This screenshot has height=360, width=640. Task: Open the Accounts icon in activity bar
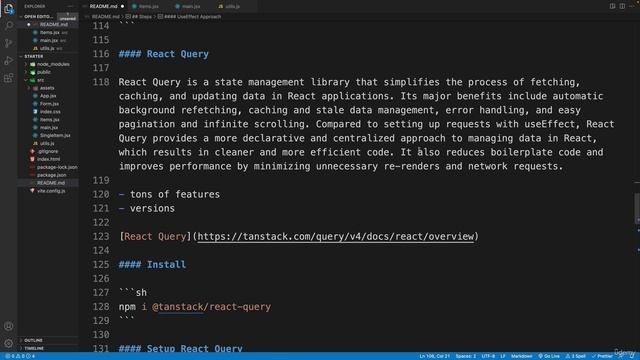pyautogui.click(x=9, y=326)
